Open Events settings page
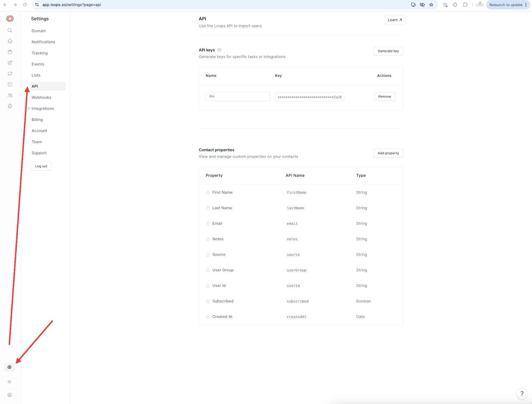This screenshot has height=404, width=532. [38, 64]
